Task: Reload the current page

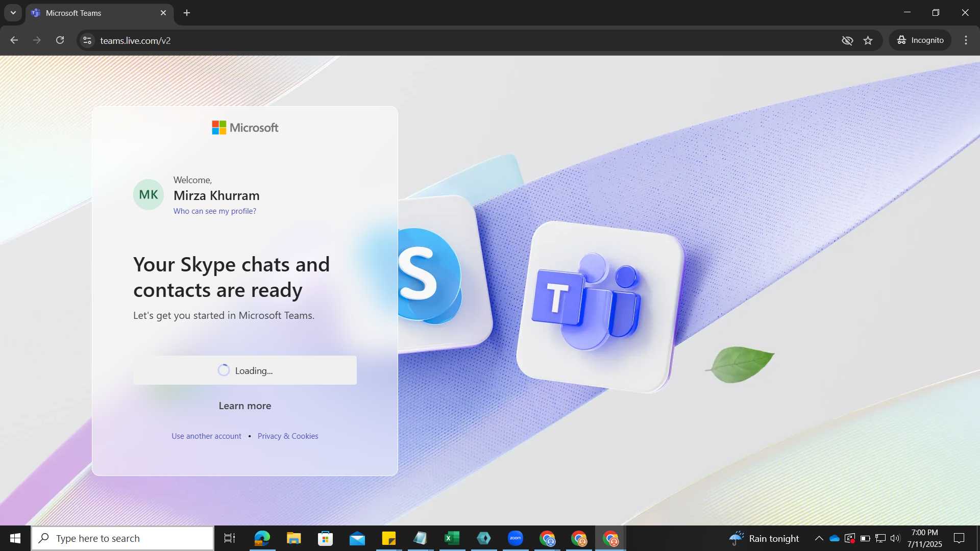Action: point(60,40)
